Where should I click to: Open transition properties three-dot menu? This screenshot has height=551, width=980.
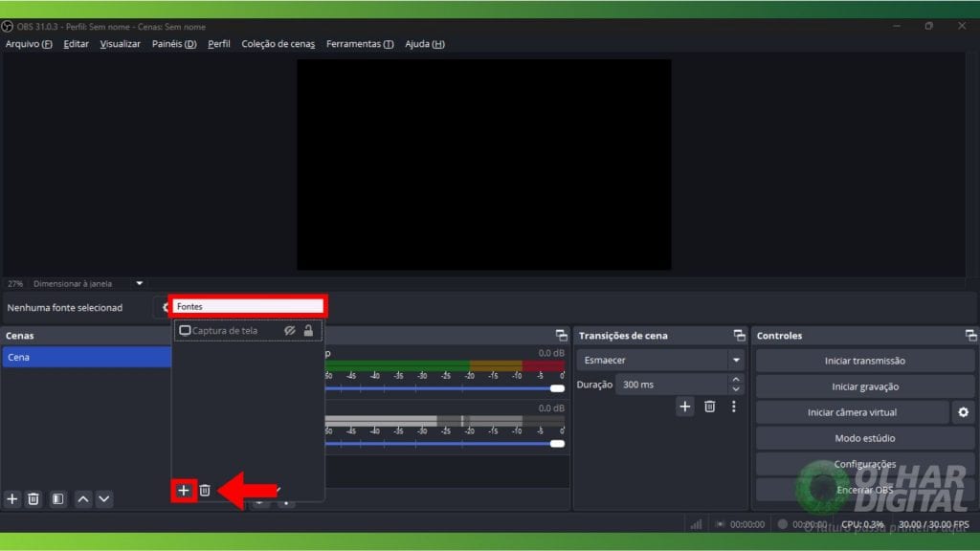pyautogui.click(x=734, y=407)
